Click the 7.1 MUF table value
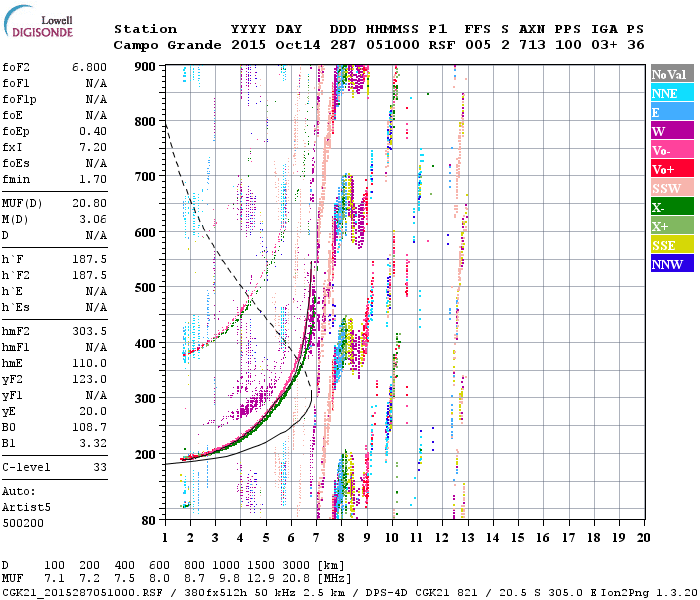The image size is (700, 600). click(54, 579)
